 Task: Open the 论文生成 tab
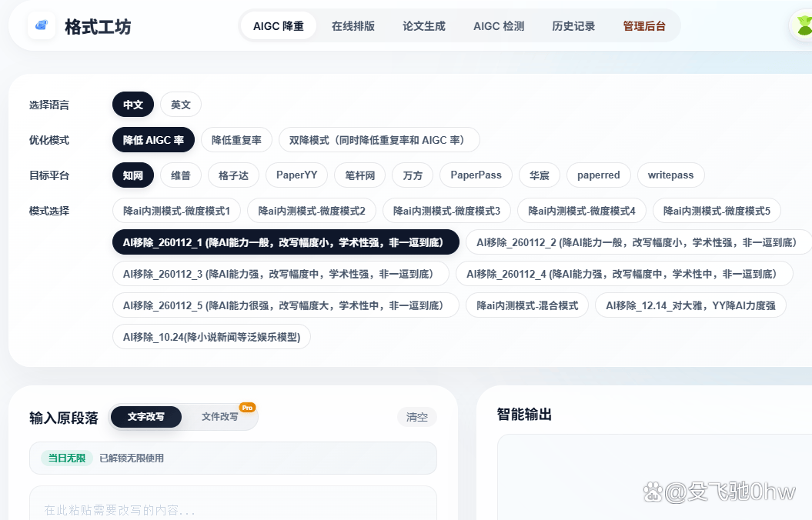point(423,25)
